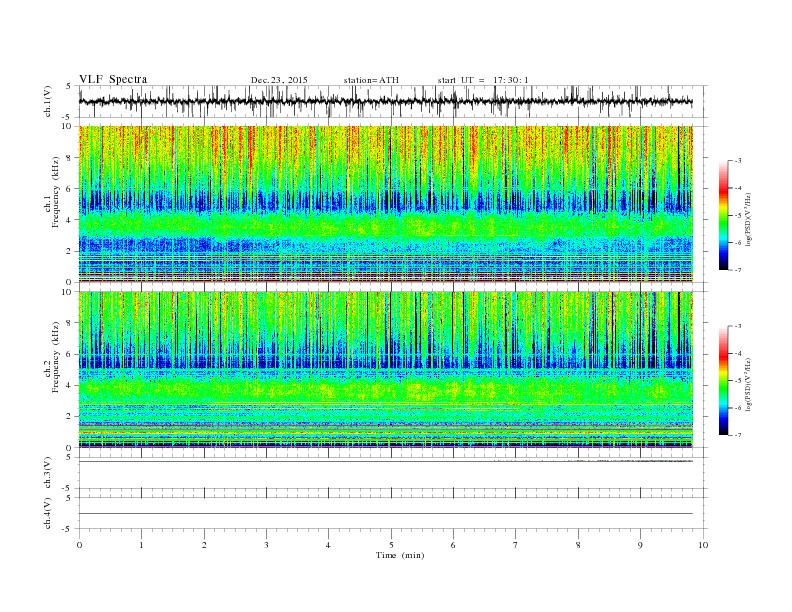Click the "-3" tick on ch.1 colorbar

738,161
